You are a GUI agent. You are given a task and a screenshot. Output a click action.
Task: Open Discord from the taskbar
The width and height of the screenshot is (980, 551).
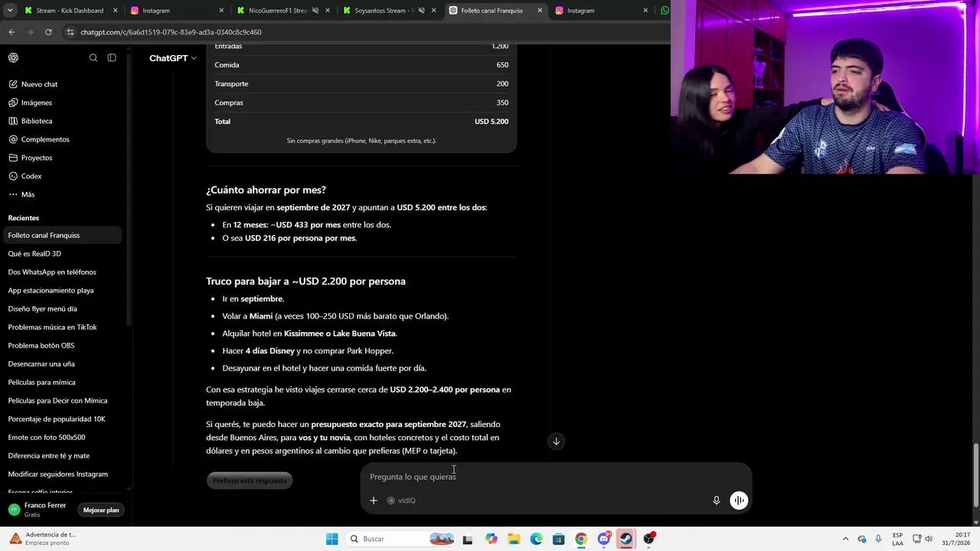click(604, 539)
